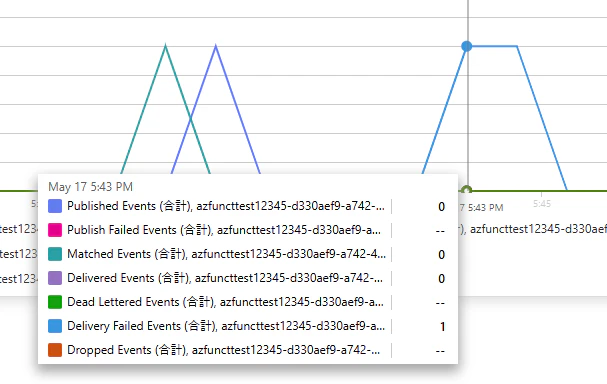The height and width of the screenshot is (384, 607).
Task: Click the 'Dead Lettered Events (合計)' row text
Action: click(225, 302)
